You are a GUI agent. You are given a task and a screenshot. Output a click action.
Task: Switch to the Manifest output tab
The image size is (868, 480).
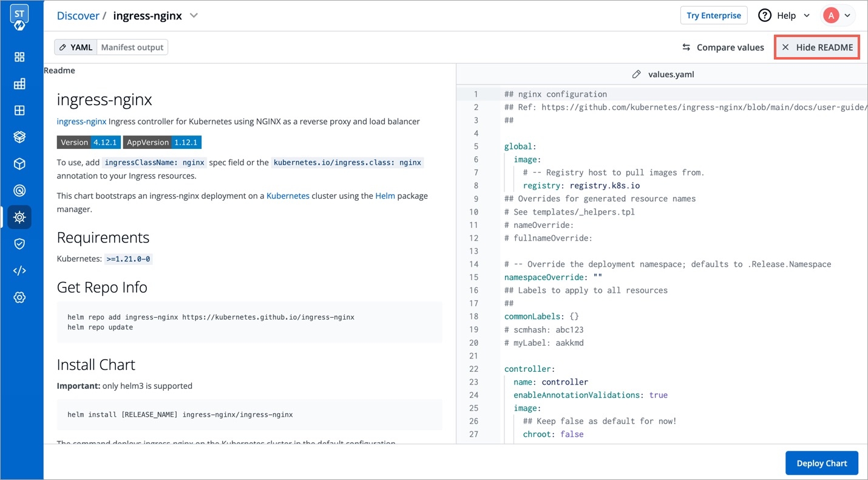click(132, 47)
